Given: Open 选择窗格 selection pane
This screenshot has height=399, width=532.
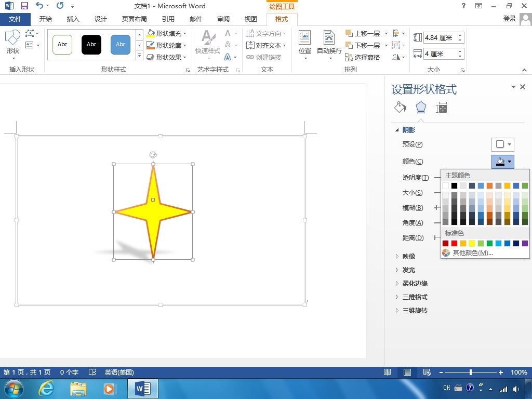Looking at the screenshot, I should pyautogui.click(x=362, y=57).
